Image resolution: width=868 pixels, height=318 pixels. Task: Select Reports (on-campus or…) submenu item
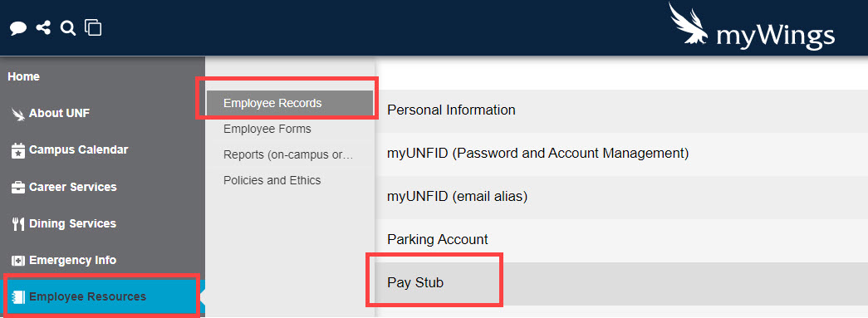288,155
